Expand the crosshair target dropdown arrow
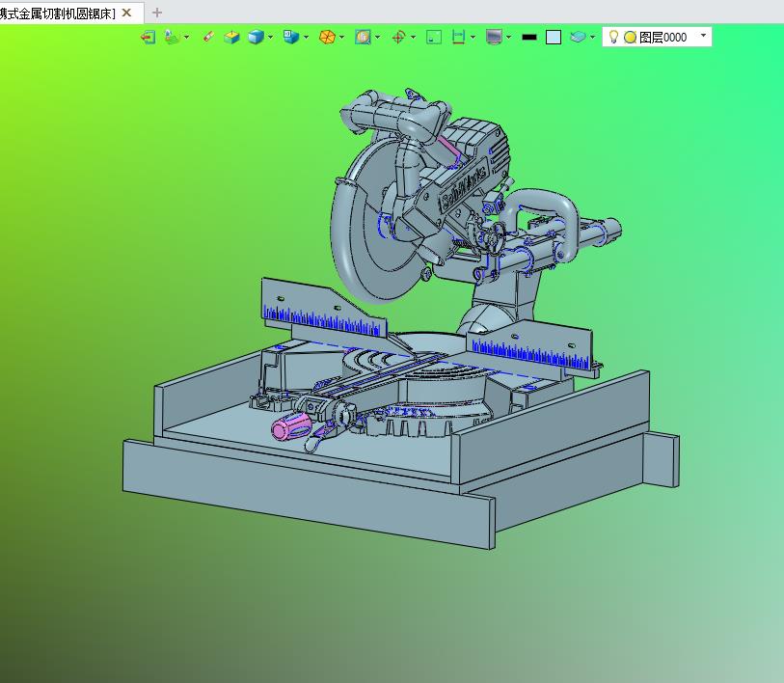This screenshot has height=683, width=784. tap(413, 37)
